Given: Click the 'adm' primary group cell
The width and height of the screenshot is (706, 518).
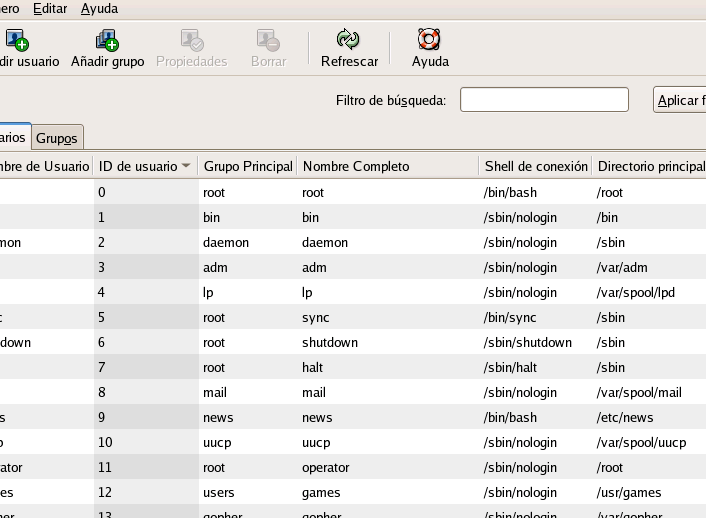Looking at the screenshot, I should (215, 268).
